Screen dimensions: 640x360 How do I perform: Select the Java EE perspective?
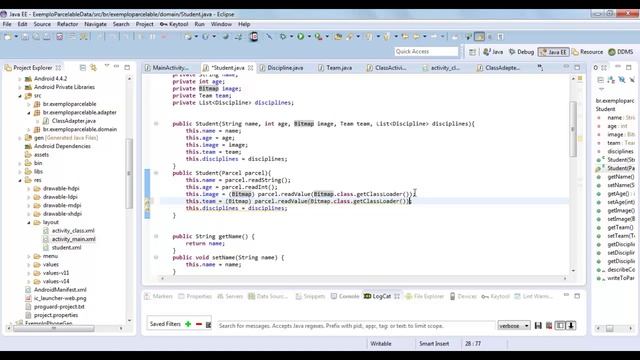click(x=553, y=52)
